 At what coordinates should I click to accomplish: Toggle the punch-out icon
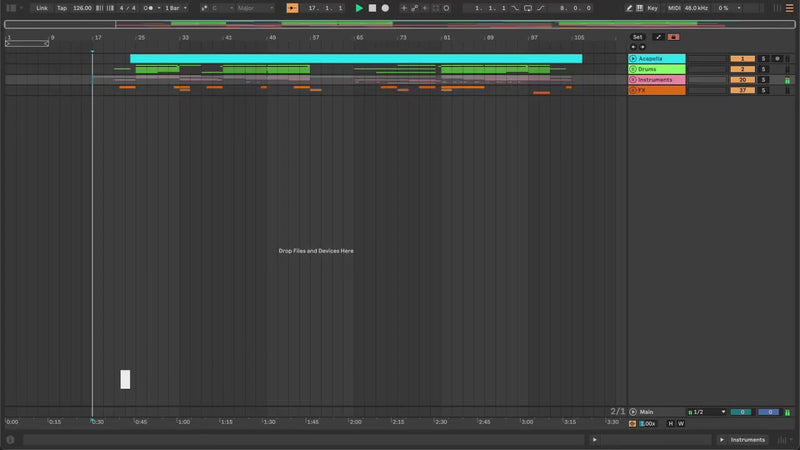pyautogui.click(x=541, y=8)
